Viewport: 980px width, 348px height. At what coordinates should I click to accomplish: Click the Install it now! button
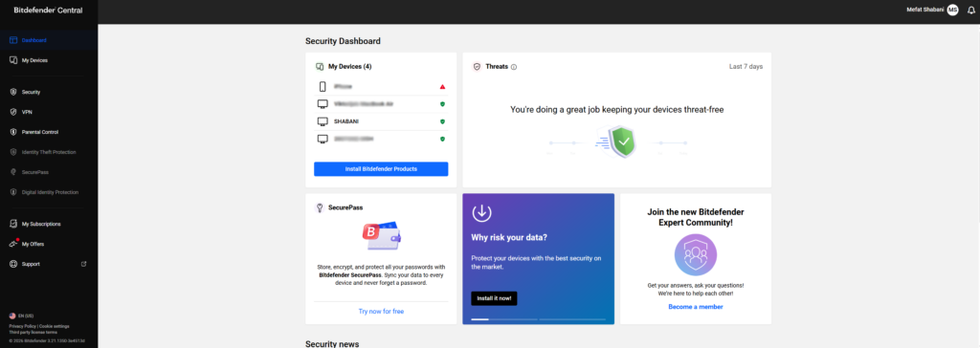494,298
